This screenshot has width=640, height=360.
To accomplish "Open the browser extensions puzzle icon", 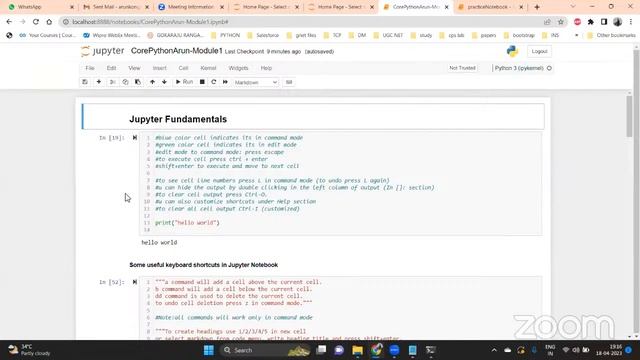I will [x=591, y=22].
